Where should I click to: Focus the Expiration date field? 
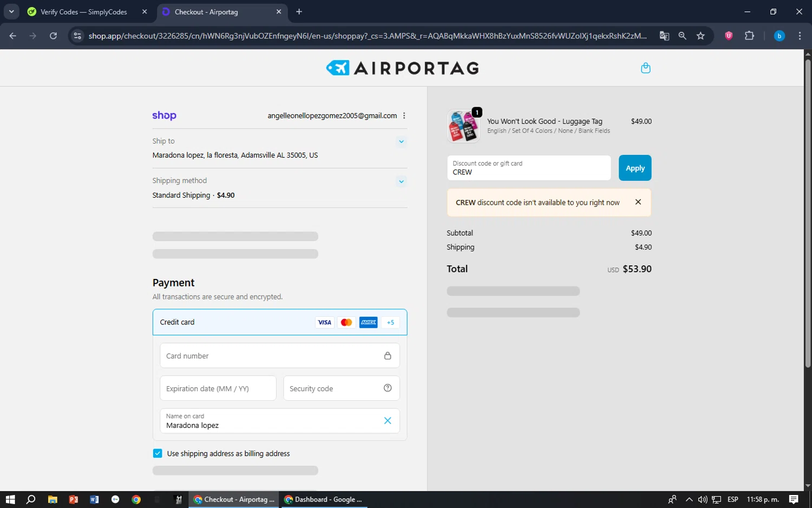click(218, 388)
